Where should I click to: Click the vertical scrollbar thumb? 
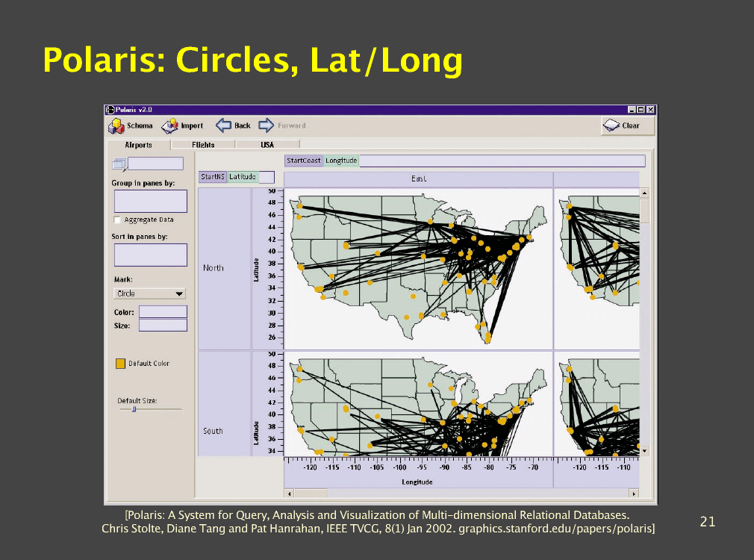[x=644, y=211]
